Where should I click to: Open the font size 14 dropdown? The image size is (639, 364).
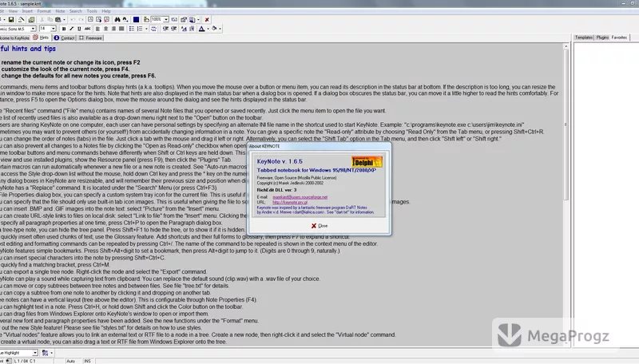pyautogui.click(x=54, y=29)
